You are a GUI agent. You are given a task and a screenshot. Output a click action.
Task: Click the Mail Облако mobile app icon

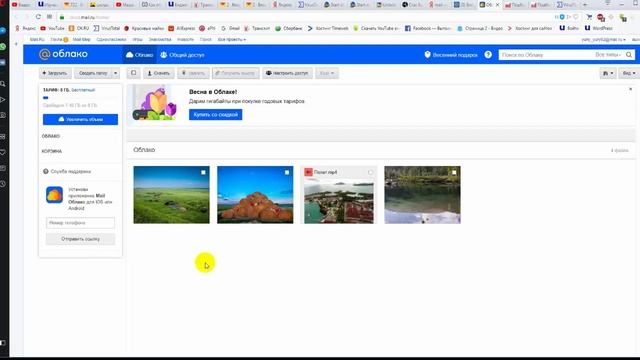[54, 195]
